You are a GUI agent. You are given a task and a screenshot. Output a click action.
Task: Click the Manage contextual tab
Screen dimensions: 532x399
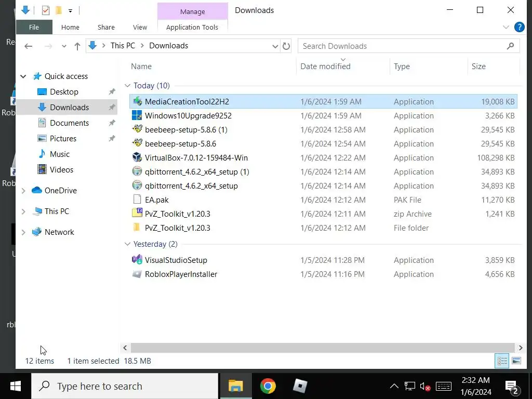click(x=192, y=11)
